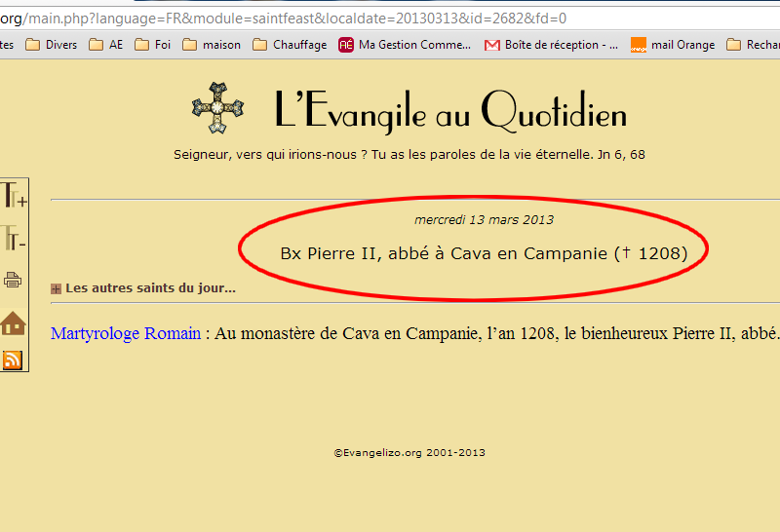Decrease text size with the T- icon
Image resolution: width=780 pixels, height=532 pixels.
13,238
